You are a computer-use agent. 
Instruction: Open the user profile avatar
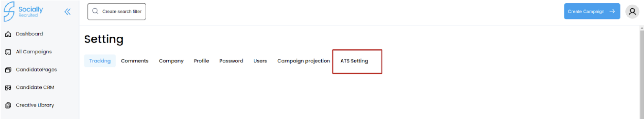(632, 11)
